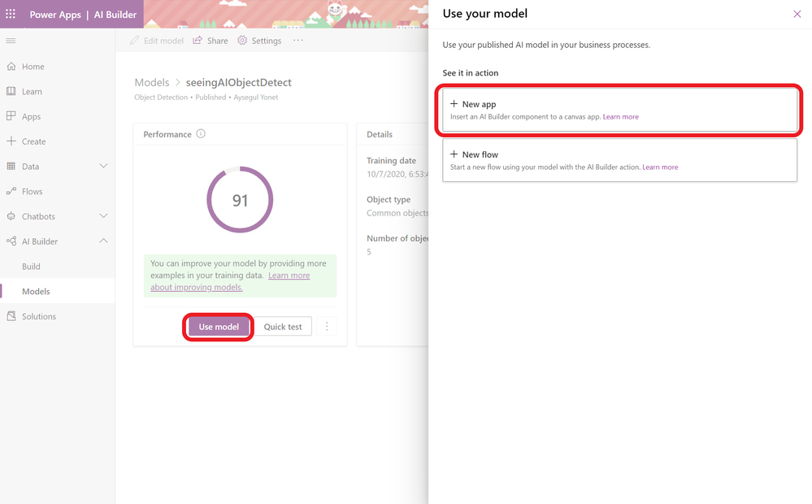The height and width of the screenshot is (504, 812).
Task: Click the Details card heading
Action: point(380,134)
